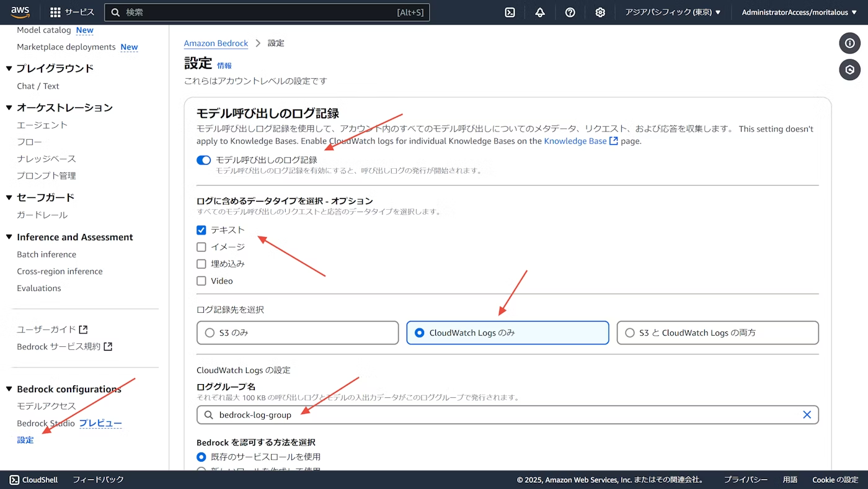The height and width of the screenshot is (489, 868).
Task: Click プライバシー in footer
Action: 746,480
